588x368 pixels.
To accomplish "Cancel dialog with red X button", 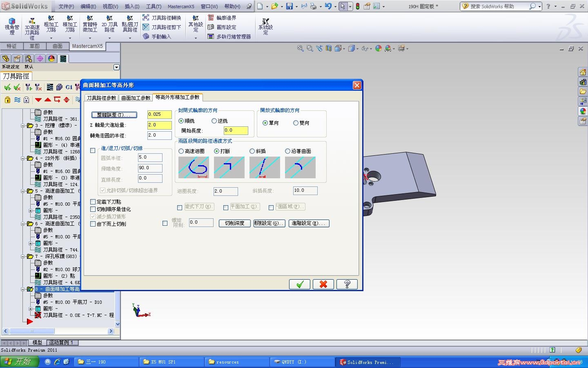I will (x=323, y=284).
